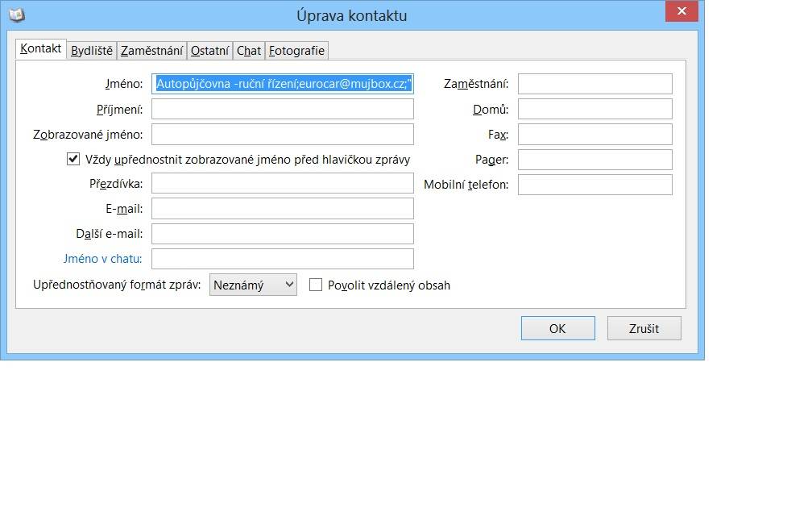Switch to the Fotografie tab
This screenshot has width=812, height=508.
(296, 51)
